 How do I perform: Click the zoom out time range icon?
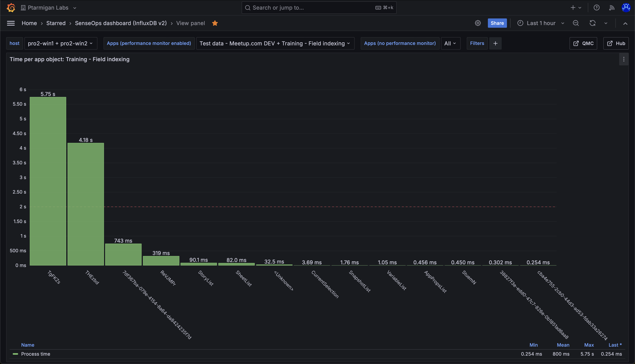(x=576, y=23)
